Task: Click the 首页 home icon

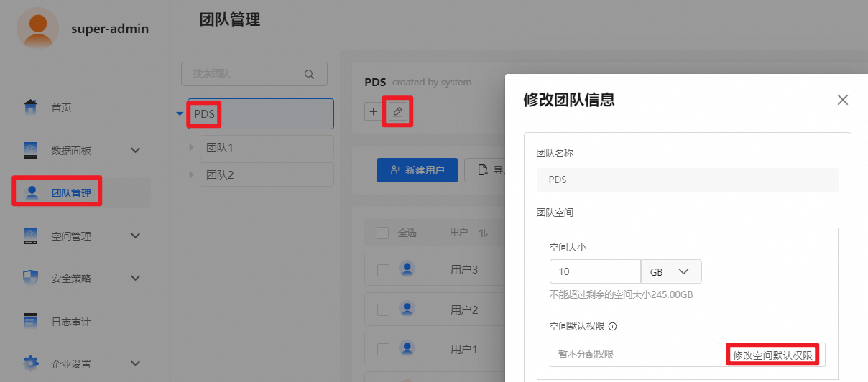Action: tap(30, 107)
